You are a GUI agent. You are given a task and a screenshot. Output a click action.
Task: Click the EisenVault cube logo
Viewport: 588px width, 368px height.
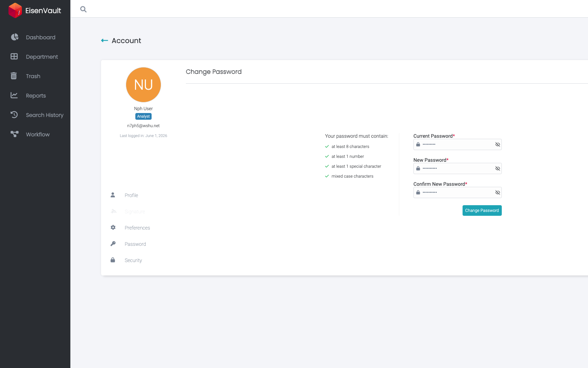tap(15, 10)
